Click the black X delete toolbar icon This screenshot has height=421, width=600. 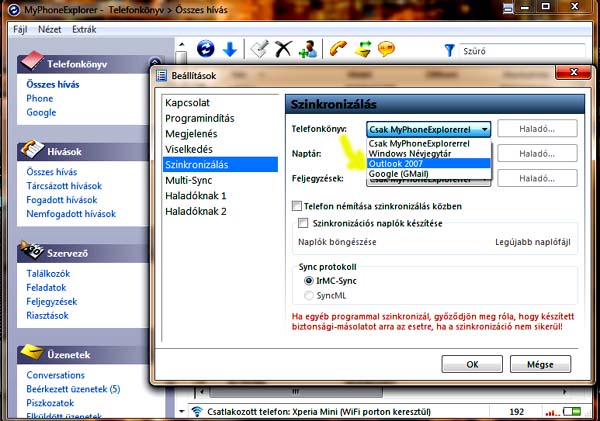point(283,49)
